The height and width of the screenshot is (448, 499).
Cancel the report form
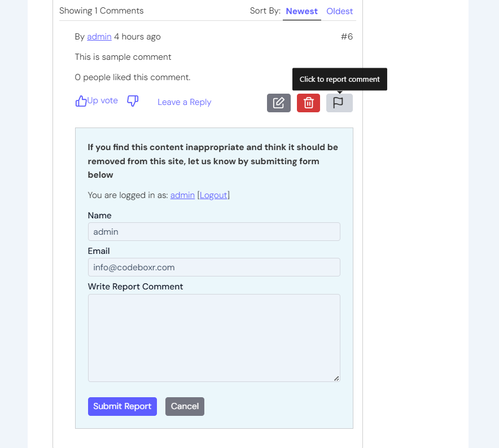(x=185, y=406)
